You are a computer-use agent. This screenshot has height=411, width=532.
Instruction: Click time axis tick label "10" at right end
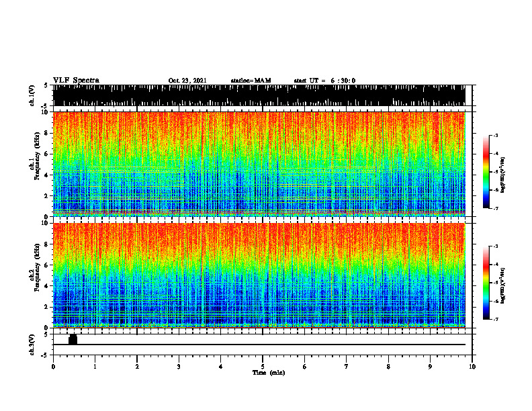472,367
